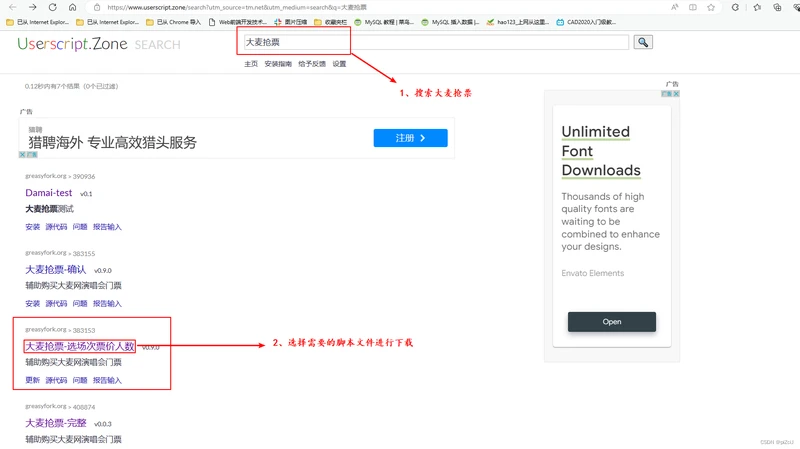Click the magnifier search button
Screen dimensions: 800x449
tap(643, 42)
